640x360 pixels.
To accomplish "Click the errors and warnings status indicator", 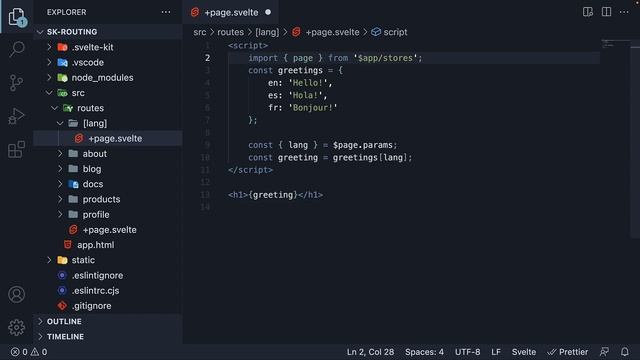I will [x=29, y=352].
